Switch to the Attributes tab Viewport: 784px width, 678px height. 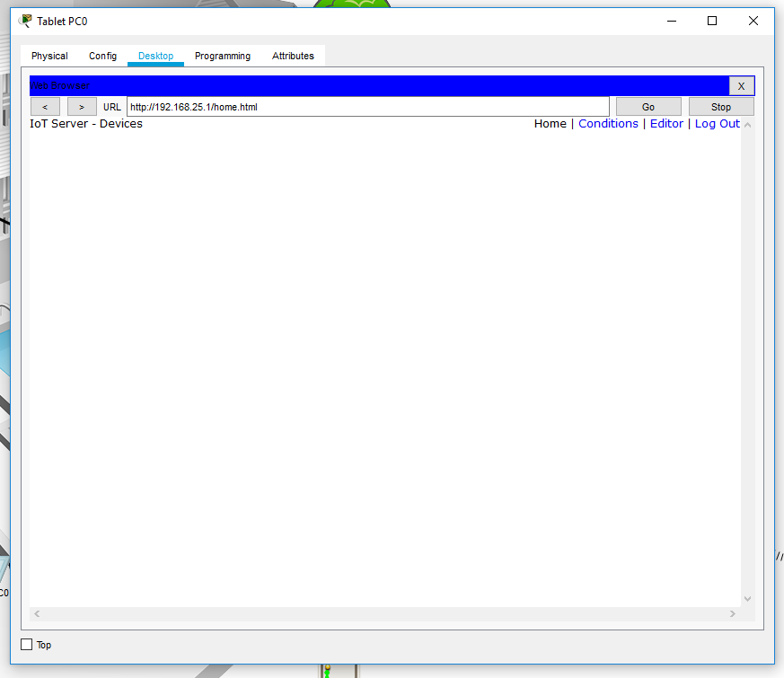293,56
